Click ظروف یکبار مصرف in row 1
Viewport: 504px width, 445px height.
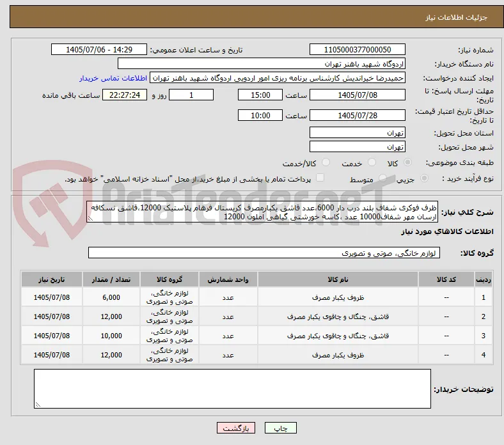338,297
